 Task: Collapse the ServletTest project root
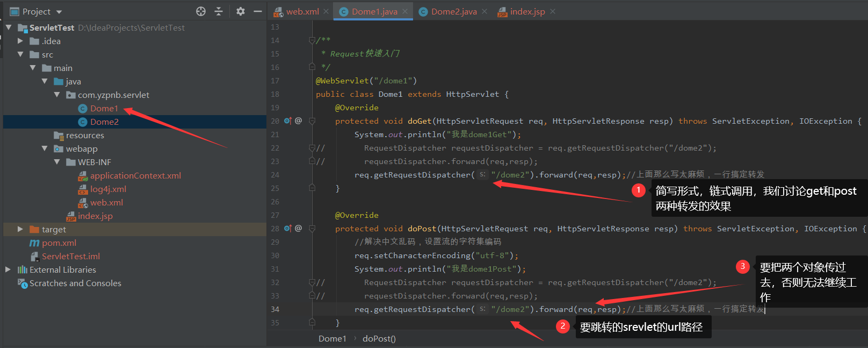pos(8,27)
